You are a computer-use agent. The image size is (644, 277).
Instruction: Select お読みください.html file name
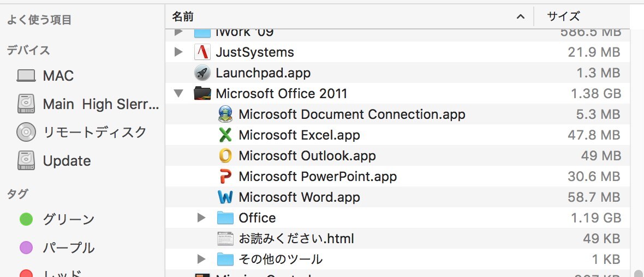click(296, 238)
